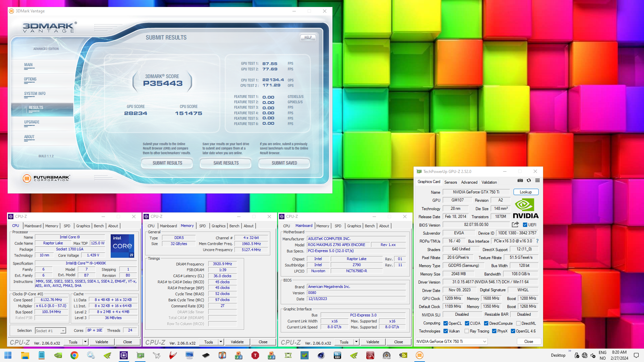Enable the Ray Tracing checkbox
This screenshot has width=644, height=362.
[x=467, y=331]
